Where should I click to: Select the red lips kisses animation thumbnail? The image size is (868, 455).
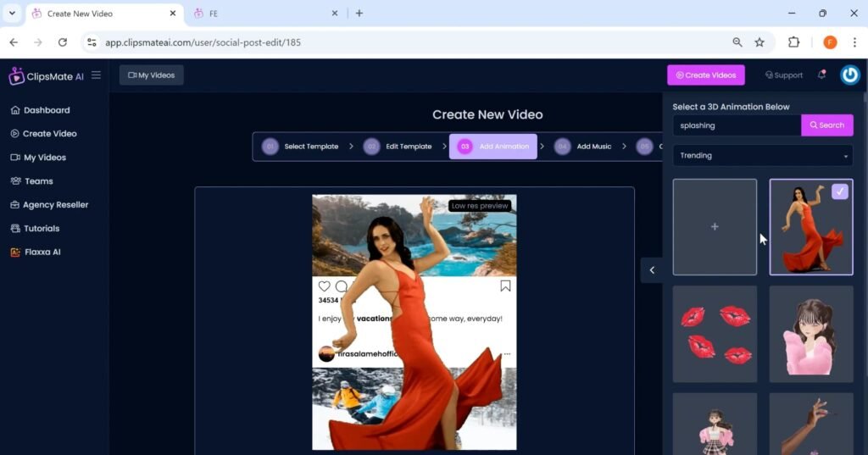pyautogui.click(x=715, y=334)
